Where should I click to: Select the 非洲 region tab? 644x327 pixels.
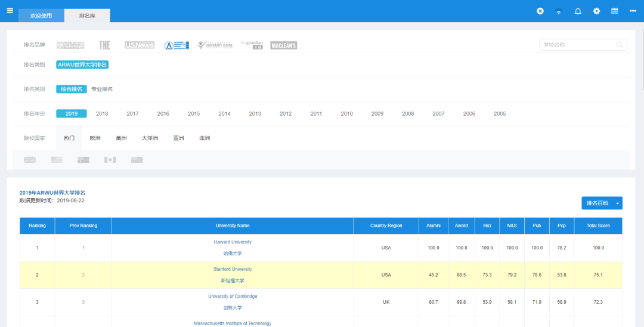205,138
